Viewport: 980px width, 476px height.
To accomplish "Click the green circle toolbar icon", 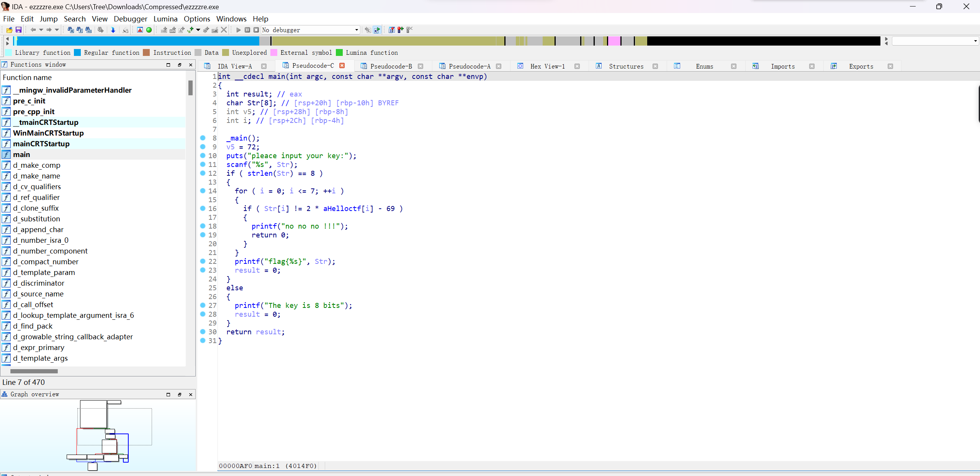I will 149,30.
